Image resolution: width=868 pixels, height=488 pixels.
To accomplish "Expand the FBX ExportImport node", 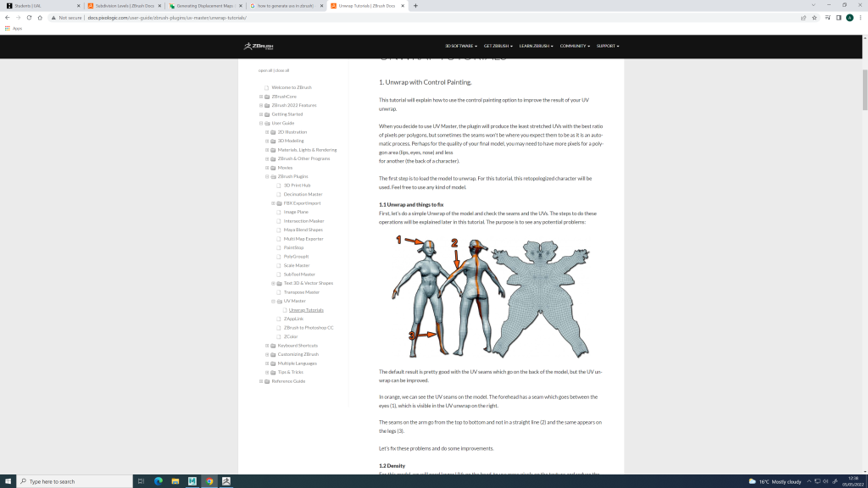I will point(274,203).
